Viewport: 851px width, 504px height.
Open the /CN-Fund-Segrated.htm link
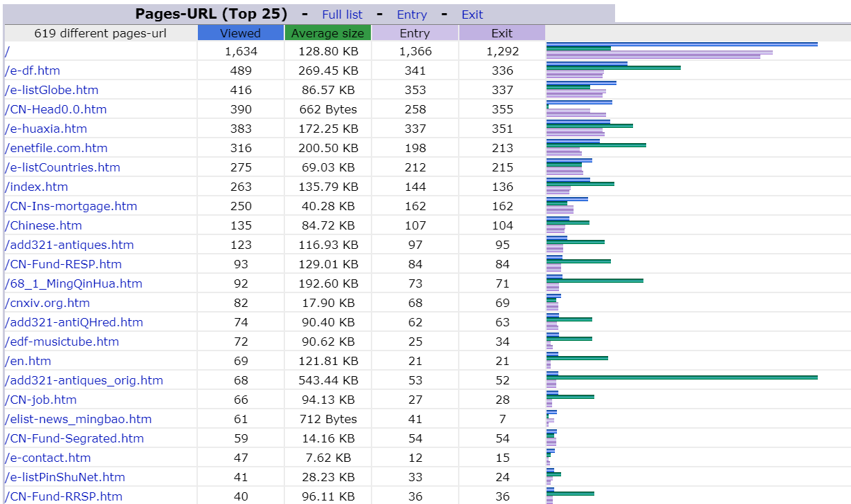tap(74, 438)
